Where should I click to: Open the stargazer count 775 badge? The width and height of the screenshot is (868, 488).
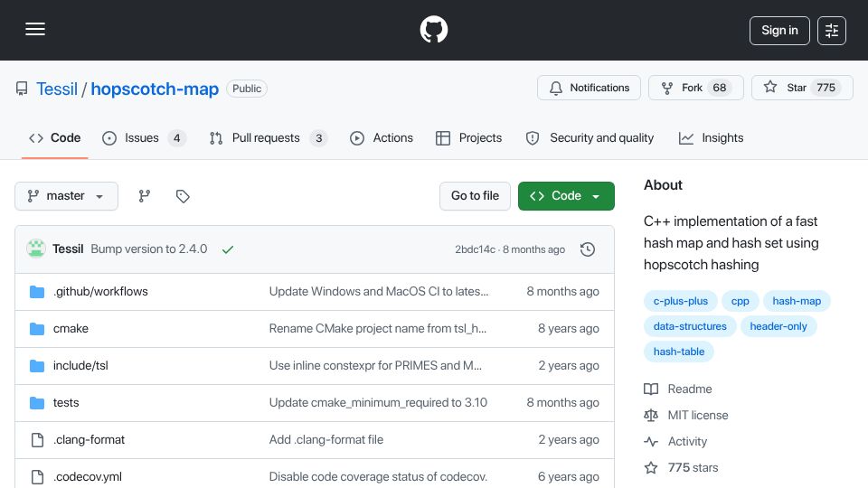[x=826, y=88]
